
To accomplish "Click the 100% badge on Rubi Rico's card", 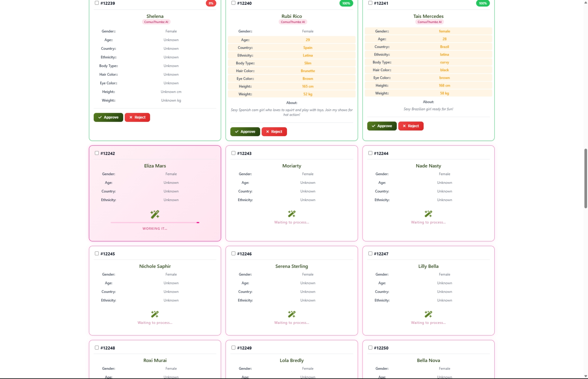I will pos(346,3).
